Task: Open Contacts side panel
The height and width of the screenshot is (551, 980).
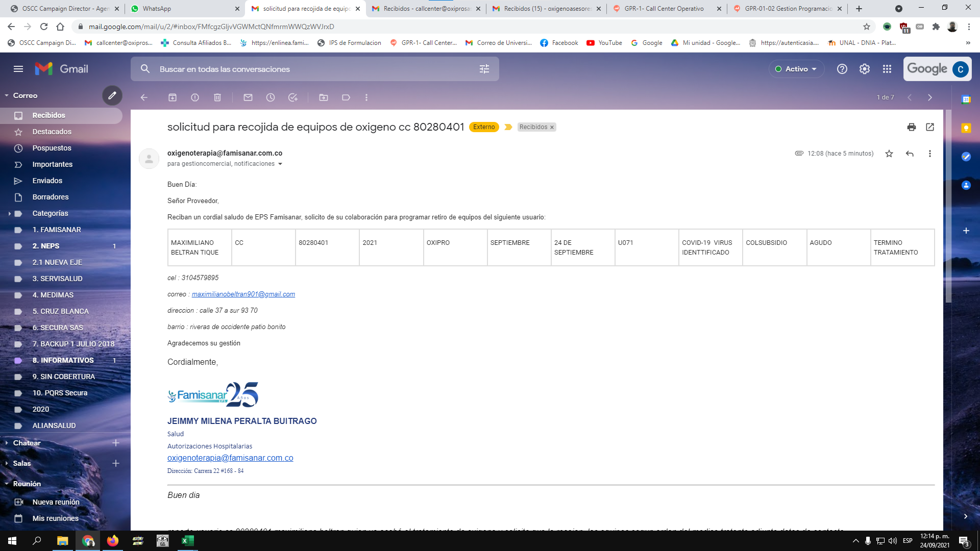Action: pos(966,185)
